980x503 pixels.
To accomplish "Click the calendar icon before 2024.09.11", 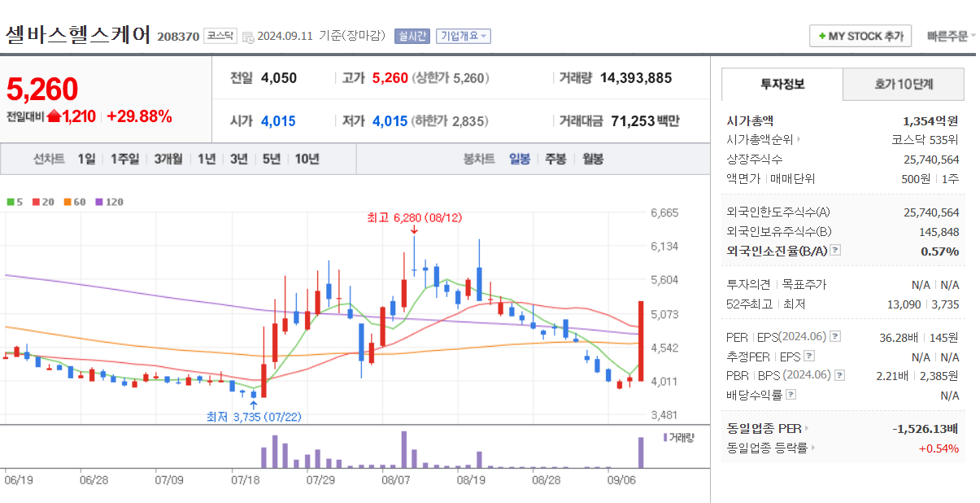I will click(x=248, y=37).
